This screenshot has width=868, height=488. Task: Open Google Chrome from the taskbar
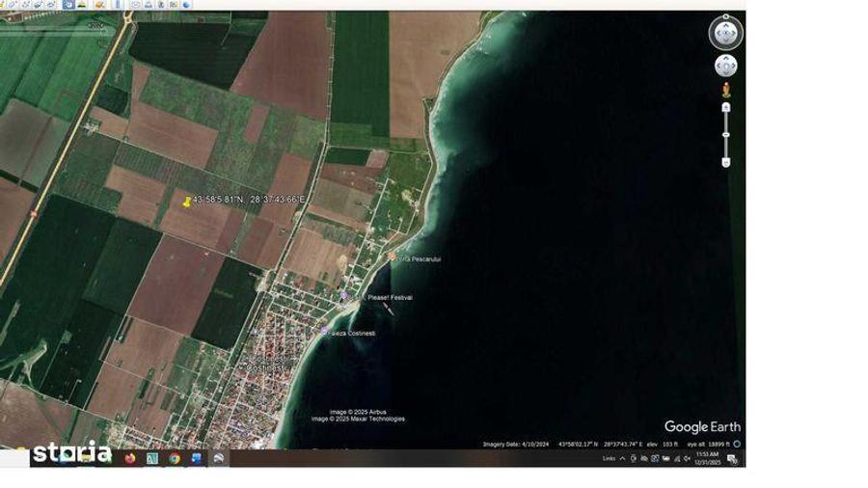point(175,458)
